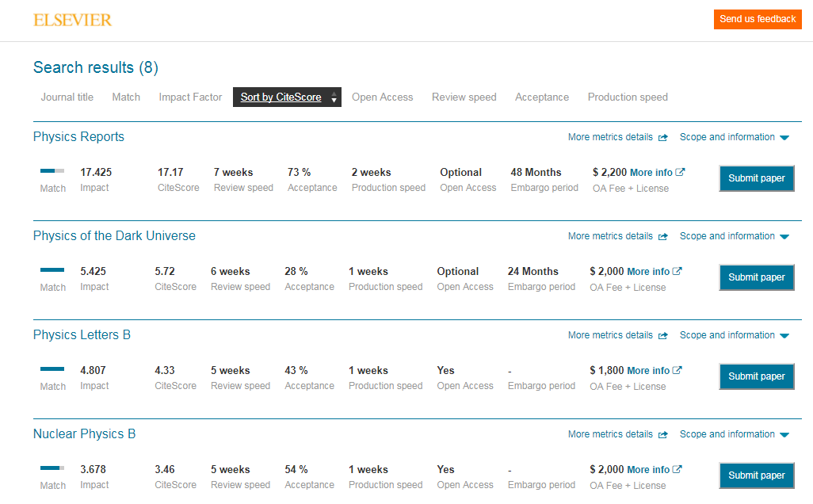The height and width of the screenshot is (504, 813).
Task: Submit paper to Physics of the Dark Universe
Action: pyautogui.click(x=757, y=277)
